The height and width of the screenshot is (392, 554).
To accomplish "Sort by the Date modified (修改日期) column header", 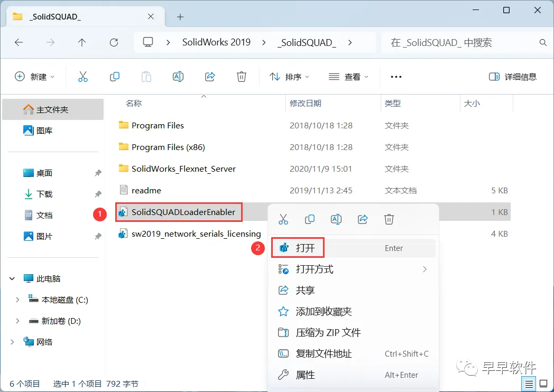I will click(x=305, y=103).
